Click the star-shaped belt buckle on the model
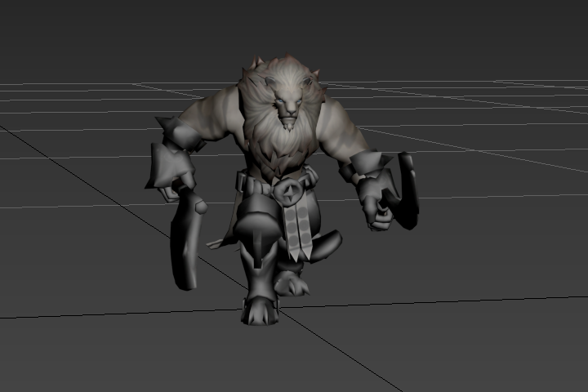The width and height of the screenshot is (588, 392). [x=289, y=192]
